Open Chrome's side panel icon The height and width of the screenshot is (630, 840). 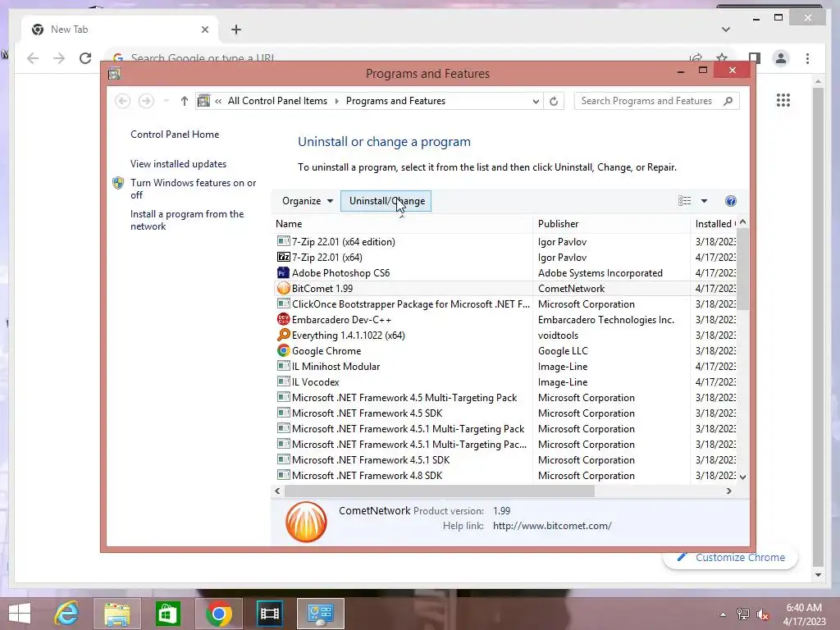coord(755,58)
